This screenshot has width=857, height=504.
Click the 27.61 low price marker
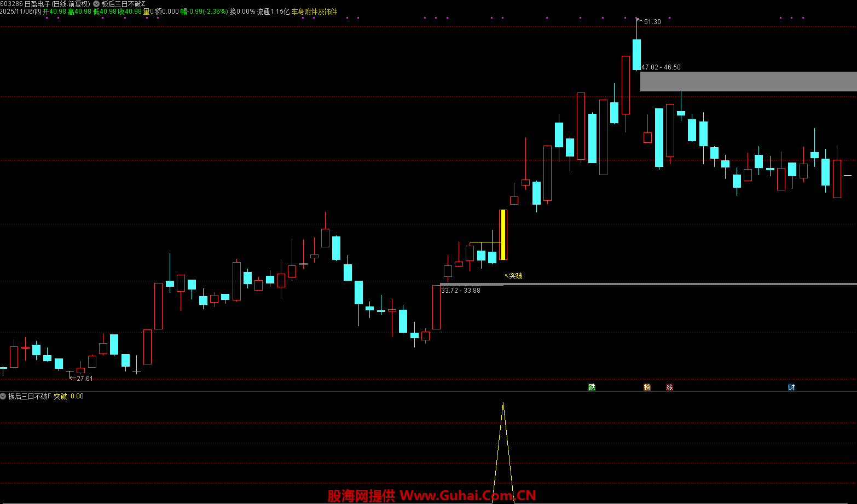coord(84,379)
